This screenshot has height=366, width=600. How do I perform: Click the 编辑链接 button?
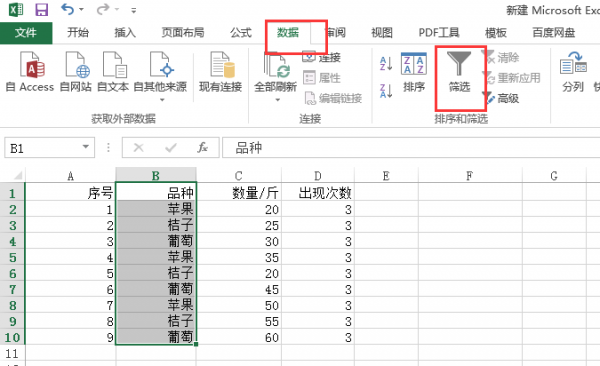(x=333, y=98)
